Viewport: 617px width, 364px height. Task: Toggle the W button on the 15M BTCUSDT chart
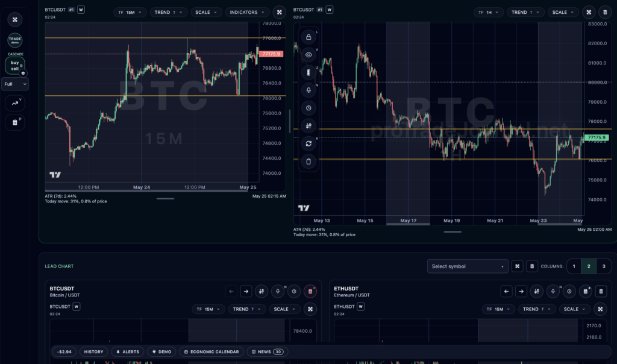pyautogui.click(x=81, y=10)
